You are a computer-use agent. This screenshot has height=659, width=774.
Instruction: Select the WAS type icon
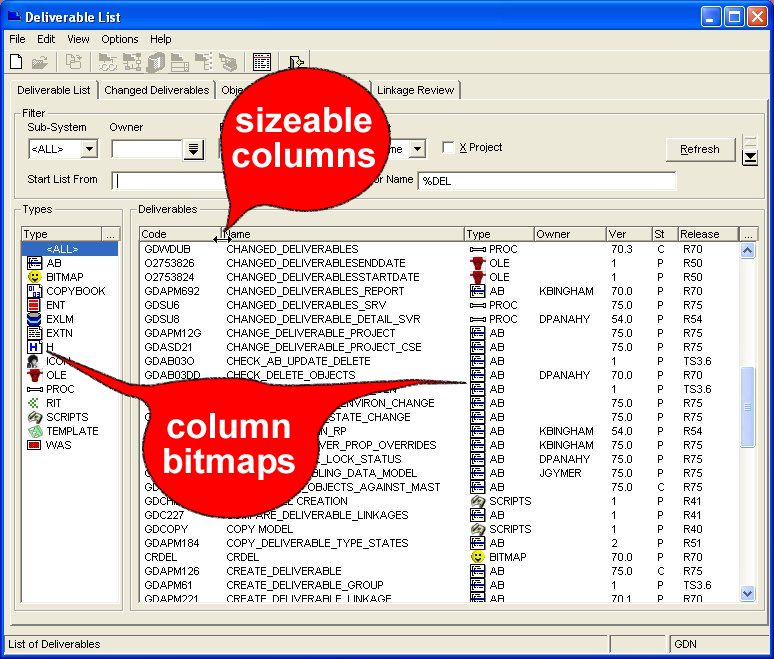34,445
